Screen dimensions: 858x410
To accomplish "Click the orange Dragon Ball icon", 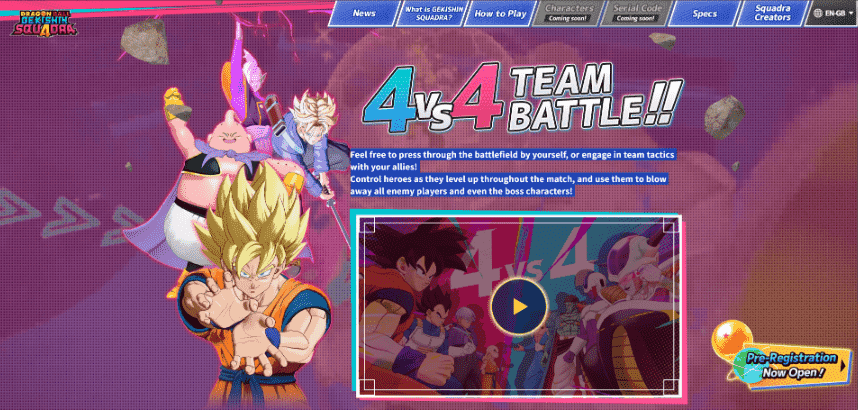I will pos(732,340).
